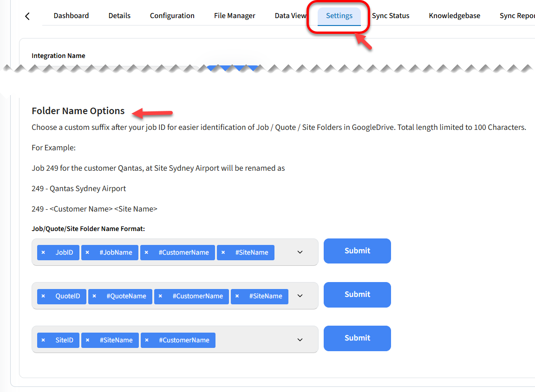
Task: Expand the site folder name format dropdown
Action: [300, 340]
